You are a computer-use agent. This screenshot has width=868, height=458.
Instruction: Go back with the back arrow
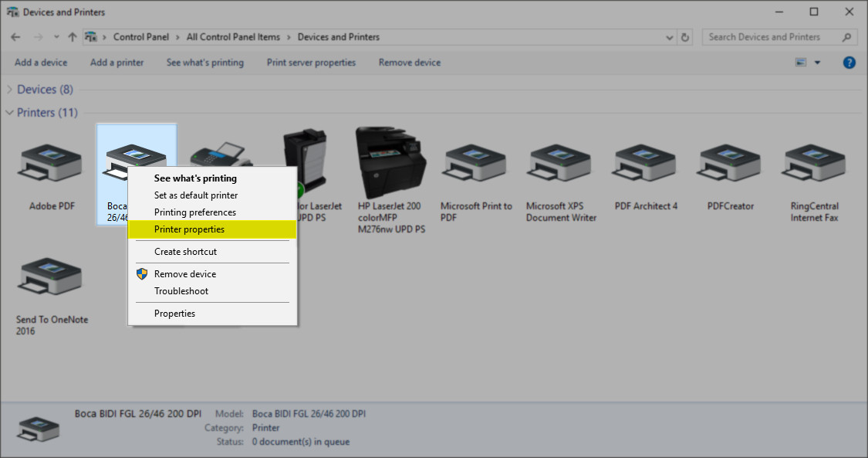[15, 37]
